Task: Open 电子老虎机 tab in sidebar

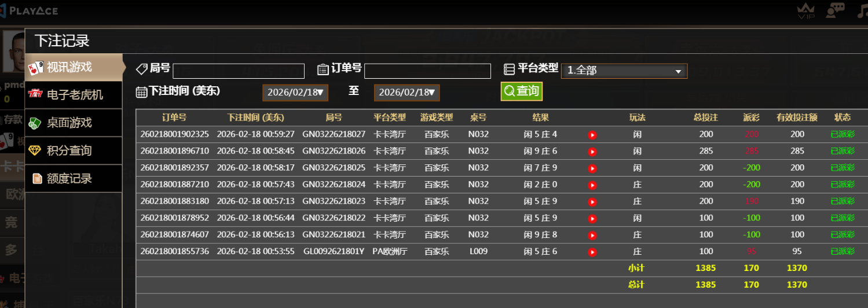Action: pos(74,94)
